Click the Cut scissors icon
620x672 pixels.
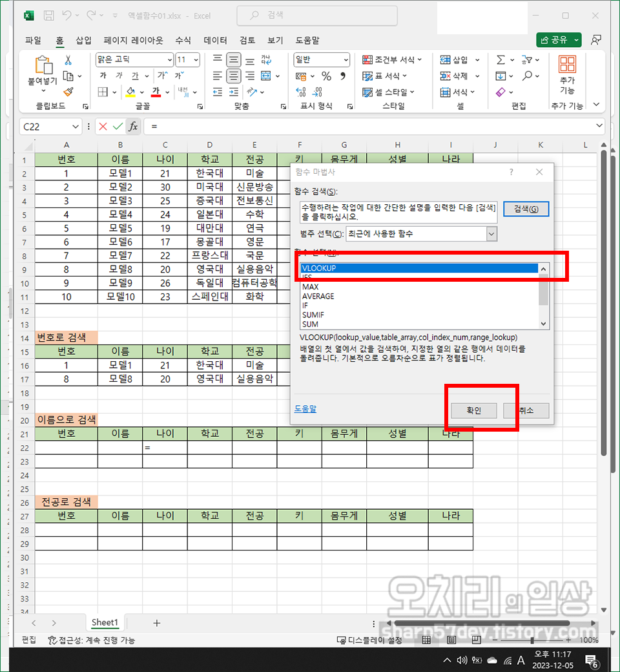[x=68, y=60]
